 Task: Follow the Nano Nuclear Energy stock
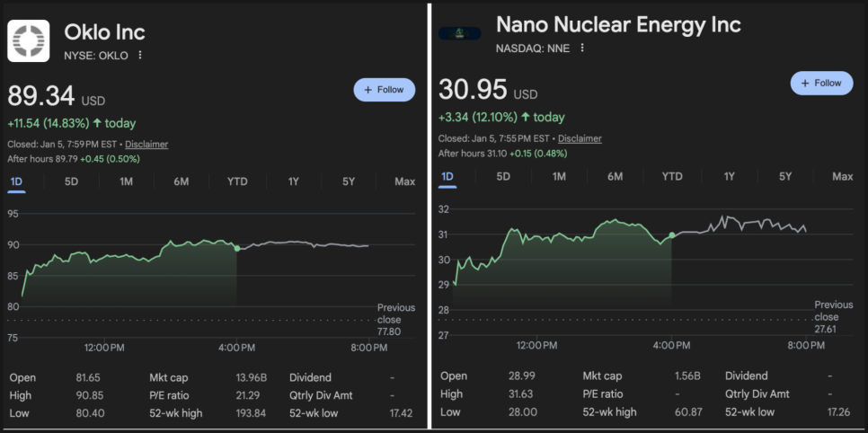(821, 83)
